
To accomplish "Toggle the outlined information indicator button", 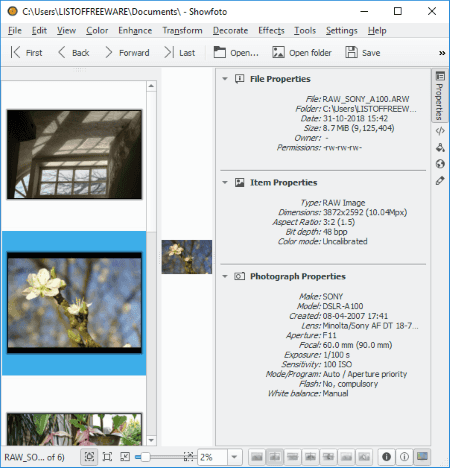I will (404, 457).
